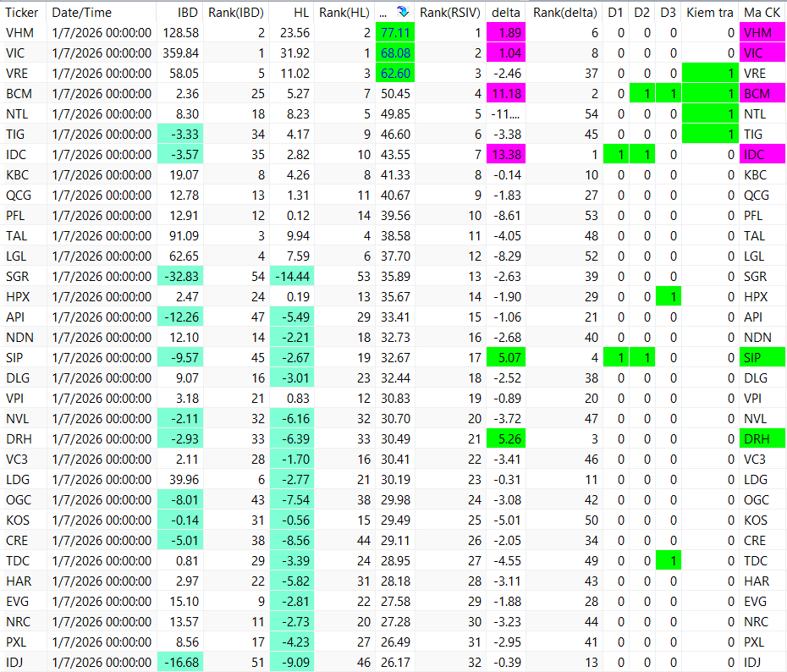Screen dimensions: 787x672
Task: Click the green SIP cell in Ma CK column
Action: pos(762,358)
